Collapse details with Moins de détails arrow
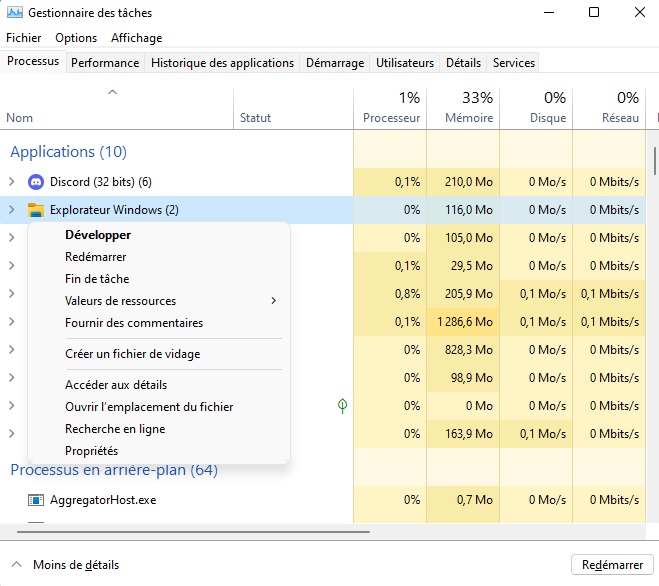 tap(15, 565)
